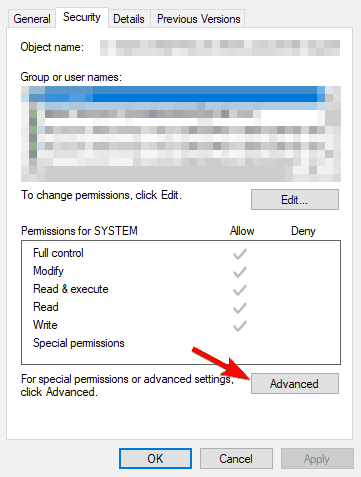Viewport: 361px width, 477px height.
Task: Click the Allow checkmark beside Read
Action: click(240, 308)
